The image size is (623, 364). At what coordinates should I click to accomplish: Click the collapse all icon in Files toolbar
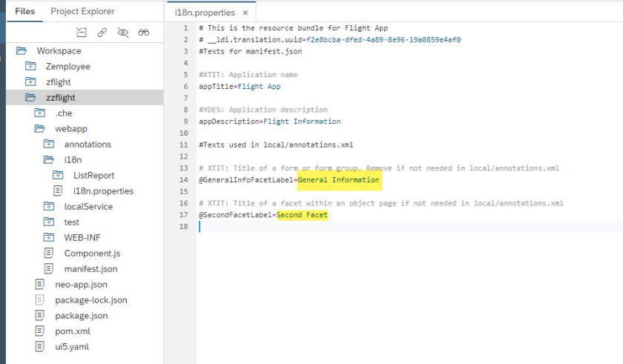click(x=82, y=33)
